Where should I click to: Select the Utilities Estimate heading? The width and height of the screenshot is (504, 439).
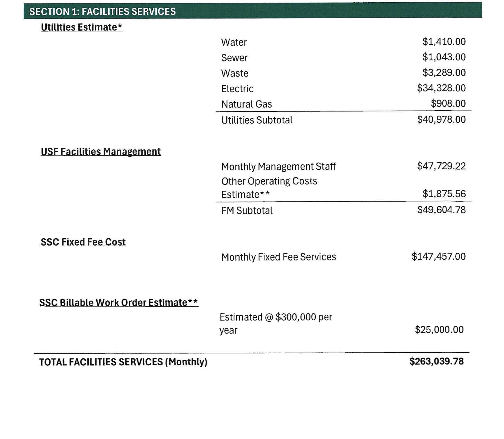pos(81,27)
